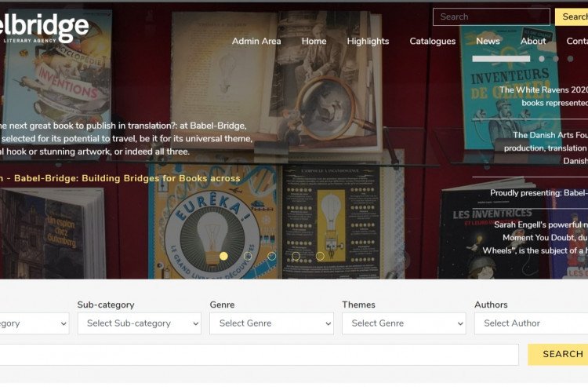Open the Highlights page
The width and height of the screenshot is (588, 387).
[368, 42]
